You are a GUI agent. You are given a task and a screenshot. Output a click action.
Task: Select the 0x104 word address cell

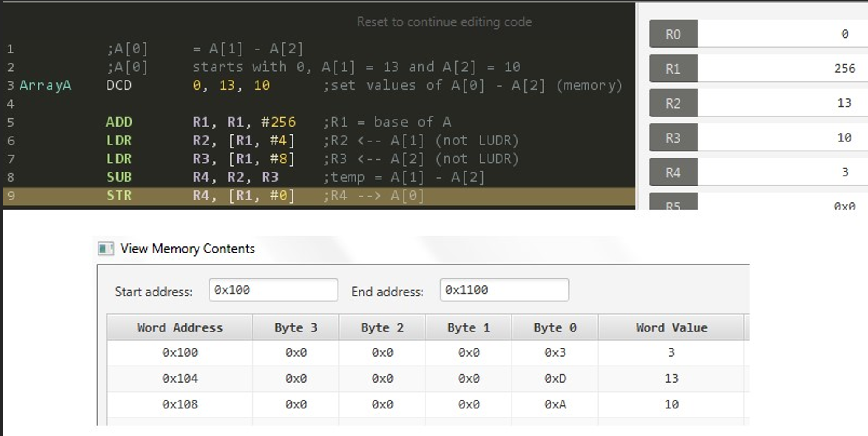(180, 378)
